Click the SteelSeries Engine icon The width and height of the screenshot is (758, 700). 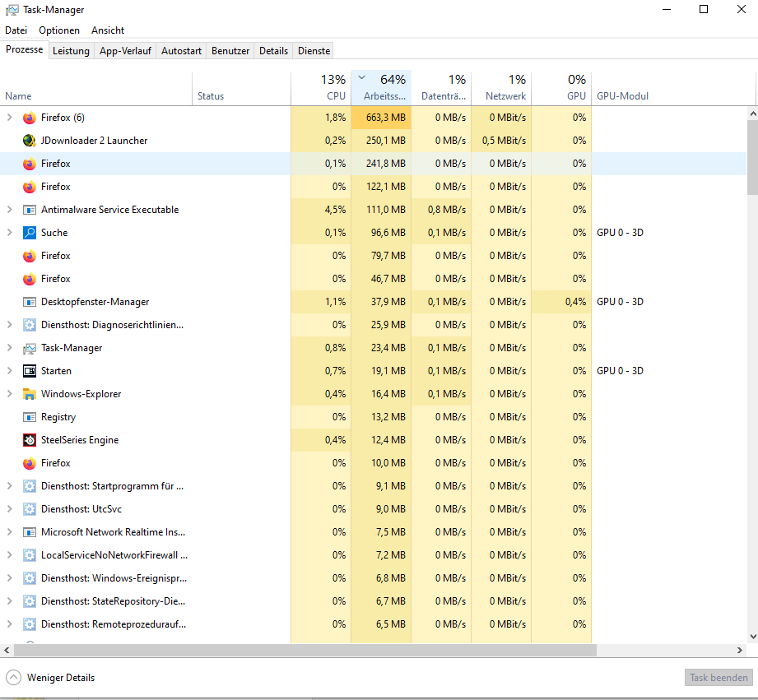pos(30,440)
